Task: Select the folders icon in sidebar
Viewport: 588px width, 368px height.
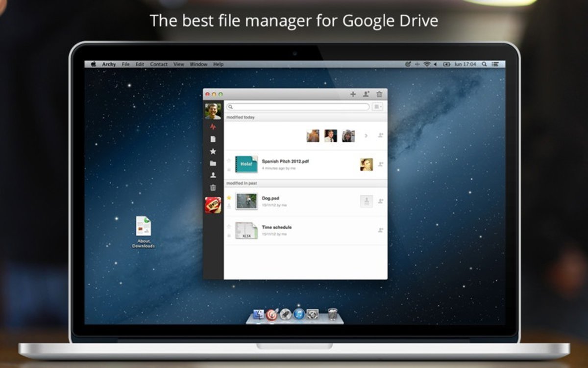Action: coord(213,163)
